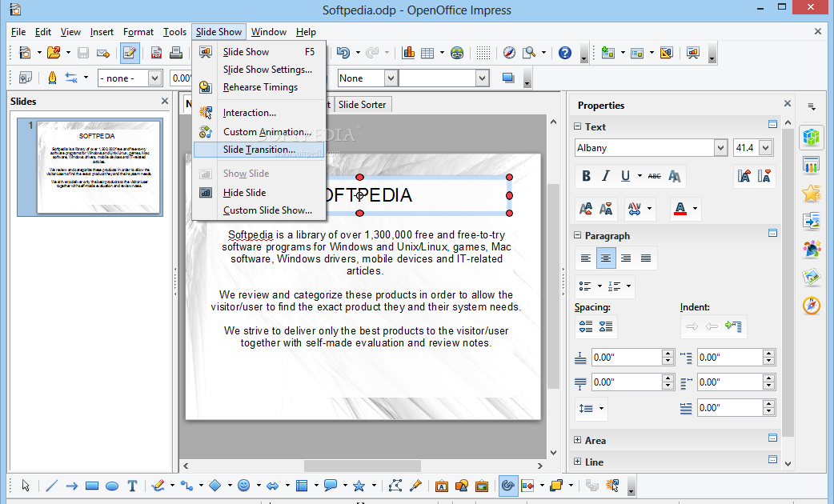This screenshot has width=834, height=504.
Task: Open the Navigator sidebar compass icon
Action: (811, 306)
